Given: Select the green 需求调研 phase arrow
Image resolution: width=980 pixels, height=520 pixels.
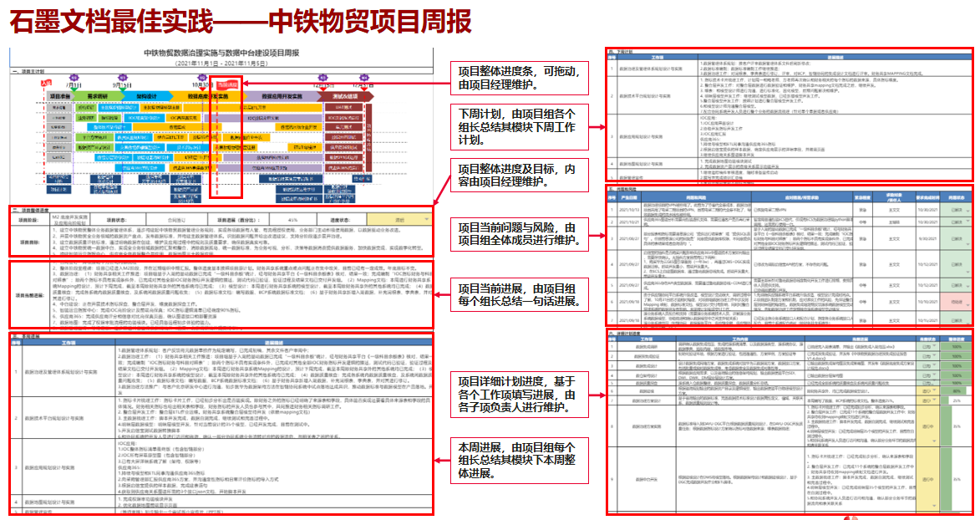Looking at the screenshot, I should click(x=98, y=96).
